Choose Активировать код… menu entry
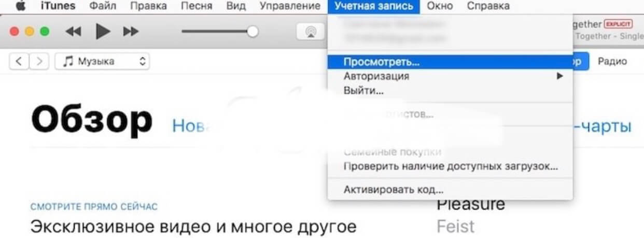 [393, 190]
